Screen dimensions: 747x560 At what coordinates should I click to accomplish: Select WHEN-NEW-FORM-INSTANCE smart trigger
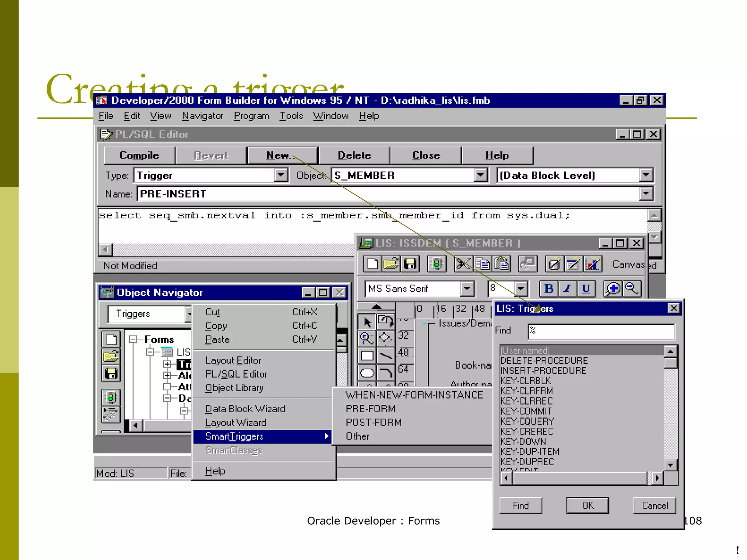tap(414, 395)
